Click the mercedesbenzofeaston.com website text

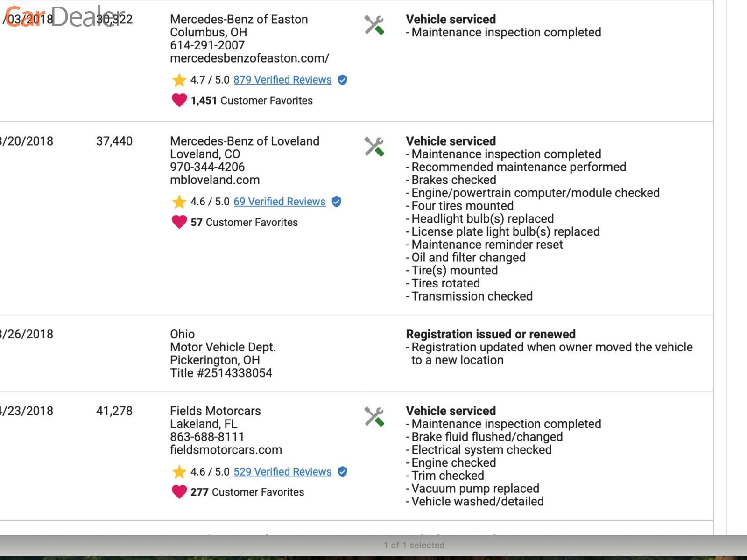point(249,58)
